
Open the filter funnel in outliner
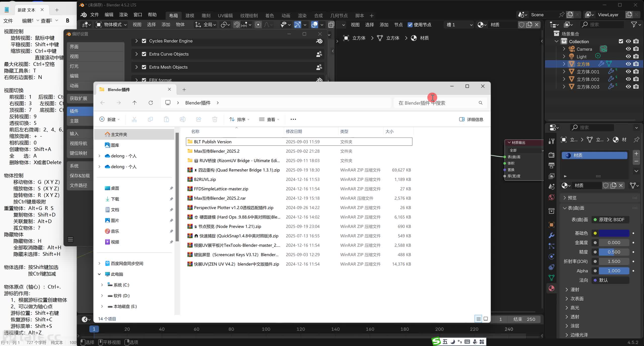634,24
